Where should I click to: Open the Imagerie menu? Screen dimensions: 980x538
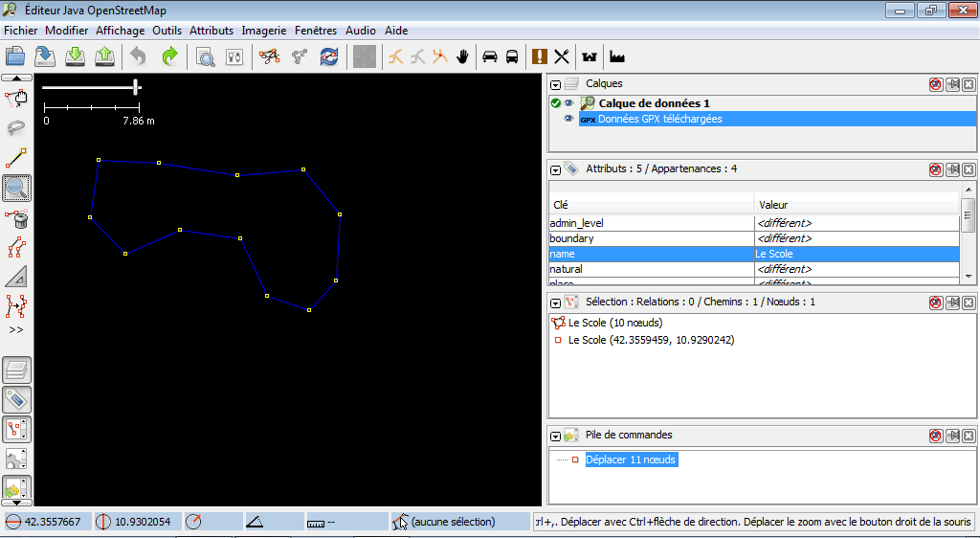pyautogui.click(x=264, y=31)
